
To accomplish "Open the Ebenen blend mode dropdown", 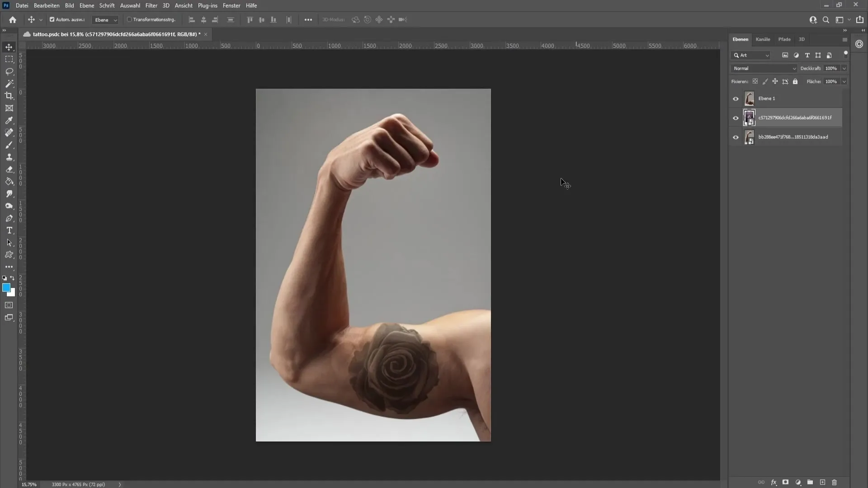I will [x=764, y=68].
